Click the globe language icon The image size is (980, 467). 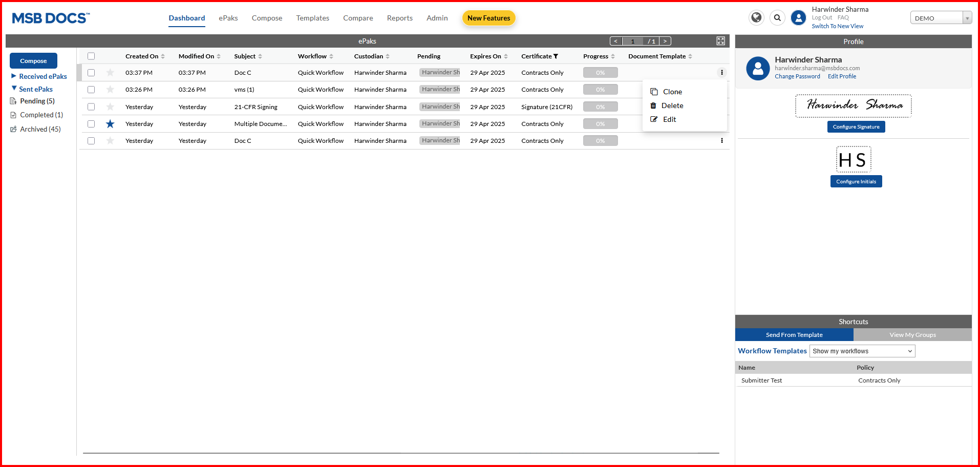pos(756,18)
